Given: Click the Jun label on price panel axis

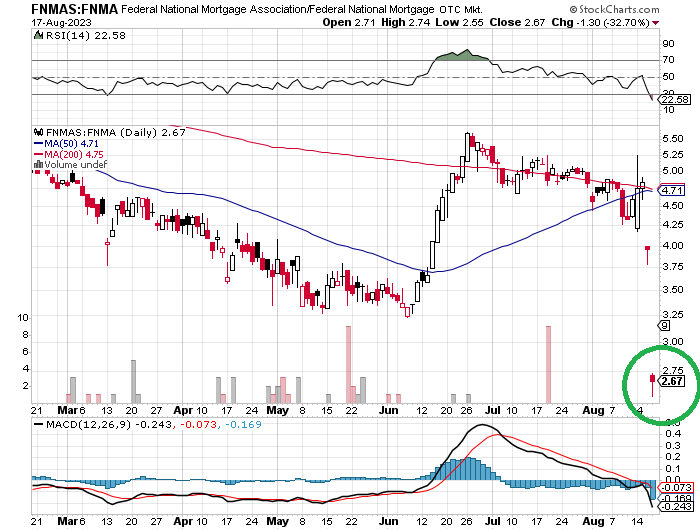Looking at the screenshot, I should pos(388,410).
